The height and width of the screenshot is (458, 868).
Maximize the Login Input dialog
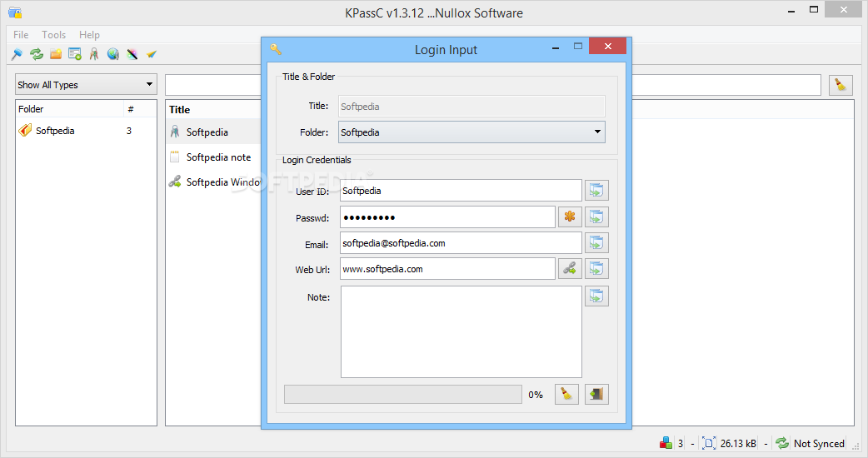pyautogui.click(x=578, y=47)
